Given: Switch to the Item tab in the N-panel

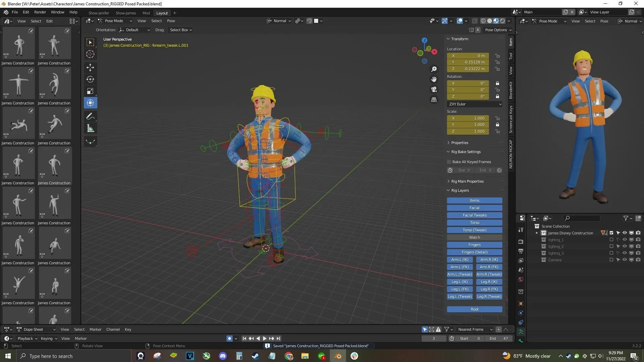Looking at the screenshot, I should pos(511,42).
